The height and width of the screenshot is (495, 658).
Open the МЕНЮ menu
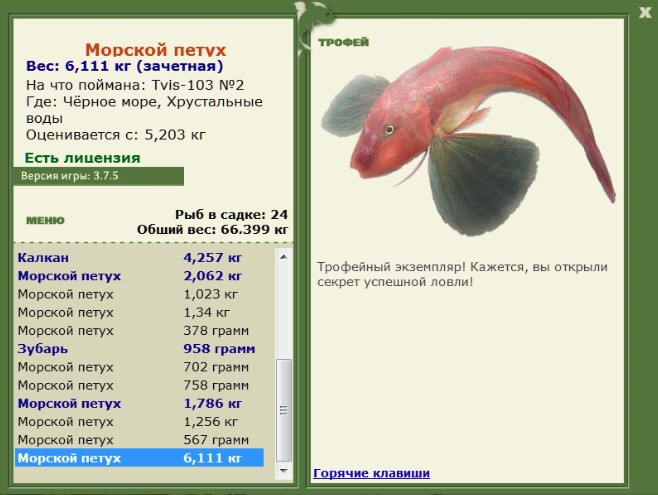(x=45, y=221)
